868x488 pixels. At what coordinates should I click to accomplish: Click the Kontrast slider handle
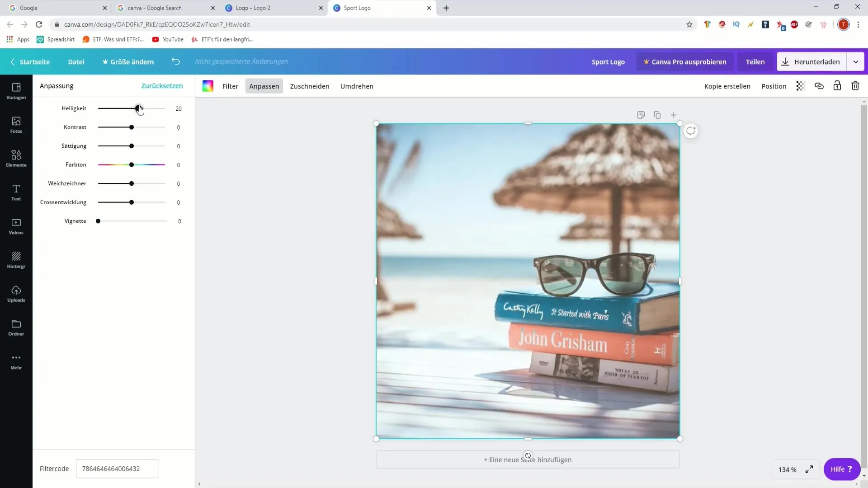132,127
